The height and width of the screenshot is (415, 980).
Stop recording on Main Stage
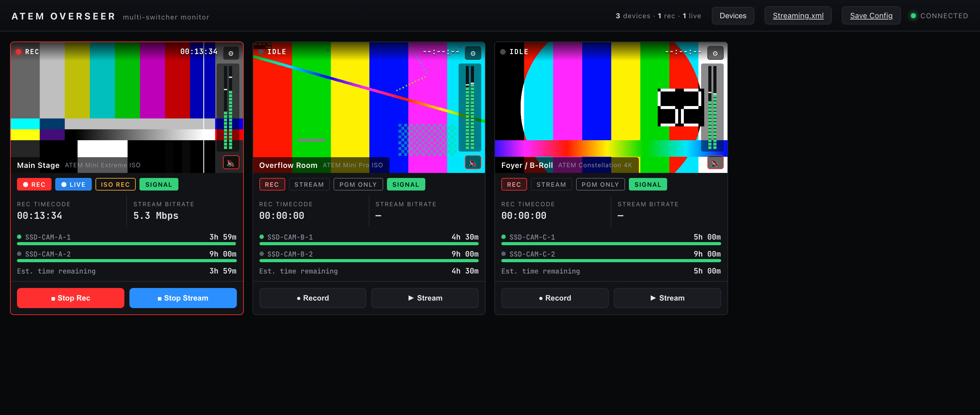click(x=71, y=298)
